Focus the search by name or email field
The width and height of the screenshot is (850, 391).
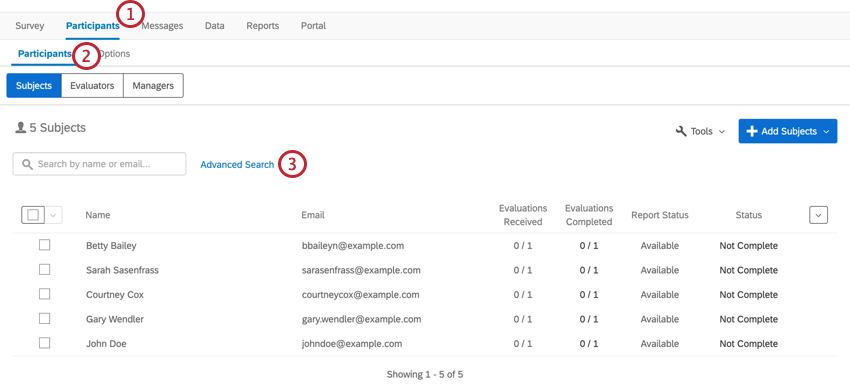pyautogui.click(x=99, y=164)
